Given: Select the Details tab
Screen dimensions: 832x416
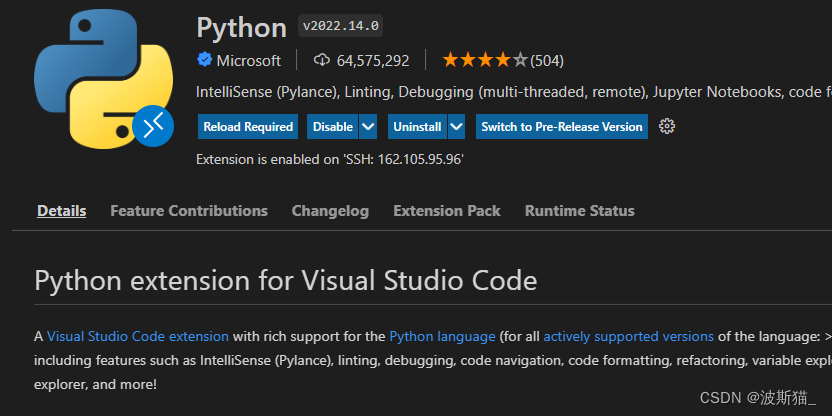Looking at the screenshot, I should tap(62, 211).
